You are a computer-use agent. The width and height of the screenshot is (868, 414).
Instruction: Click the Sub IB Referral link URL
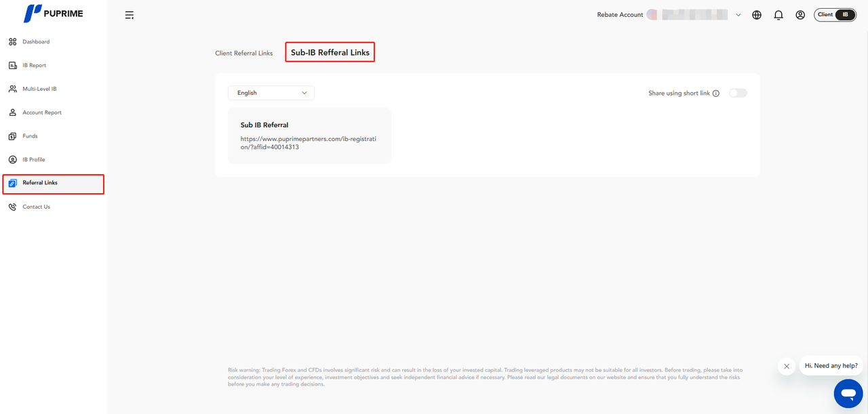tap(308, 143)
